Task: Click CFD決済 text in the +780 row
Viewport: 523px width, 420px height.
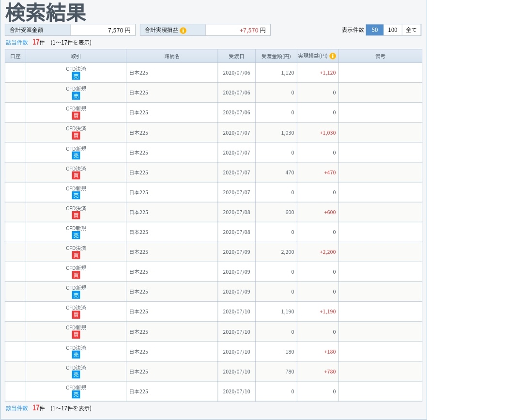Action: point(76,368)
